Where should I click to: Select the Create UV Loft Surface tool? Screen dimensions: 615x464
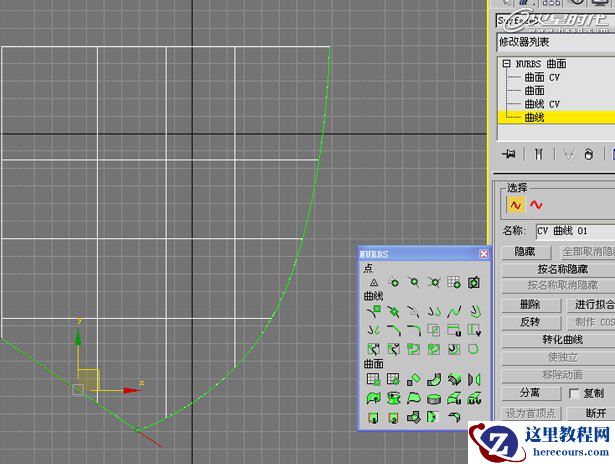pos(473,398)
